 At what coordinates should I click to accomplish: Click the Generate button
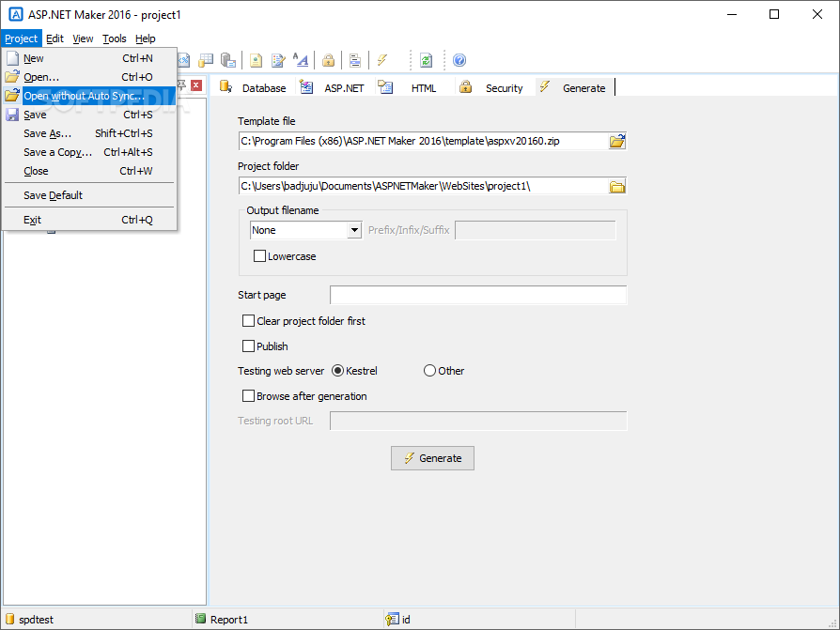click(x=432, y=458)
